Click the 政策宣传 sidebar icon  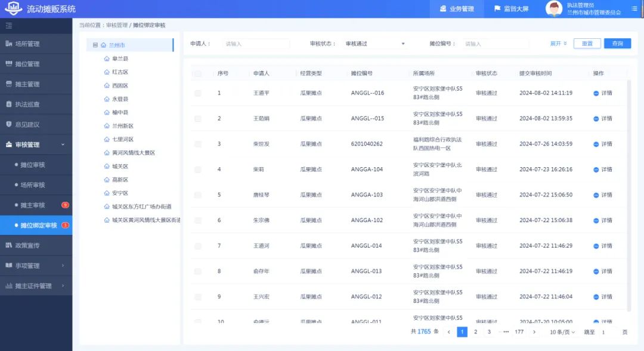click(x=9, y=245)
